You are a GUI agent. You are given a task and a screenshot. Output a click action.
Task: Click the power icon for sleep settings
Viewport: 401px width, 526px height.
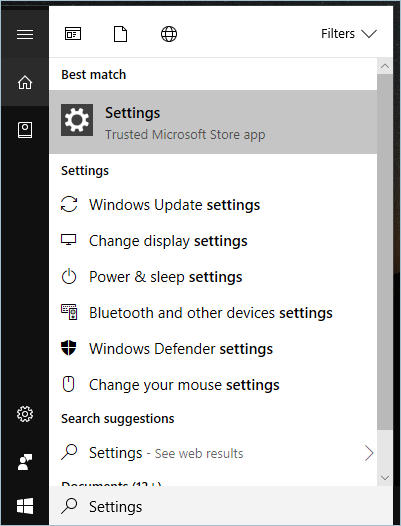[x=69, y=276]
